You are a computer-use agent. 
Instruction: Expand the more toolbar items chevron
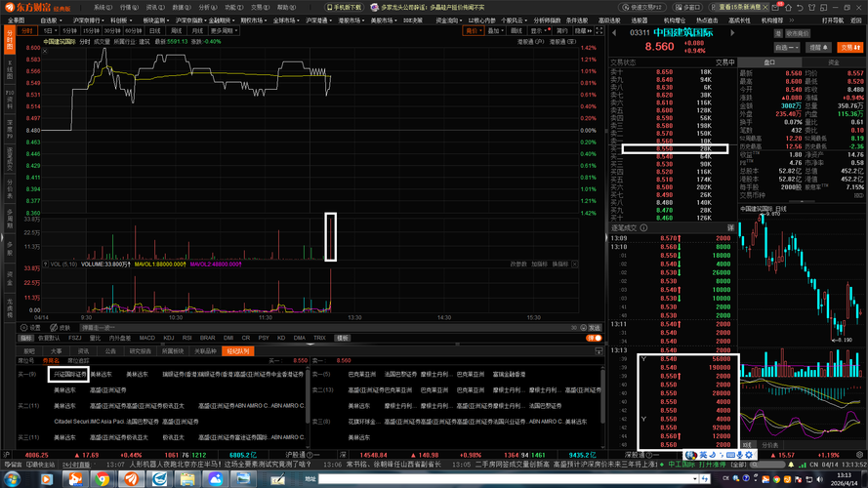[792, 20]
